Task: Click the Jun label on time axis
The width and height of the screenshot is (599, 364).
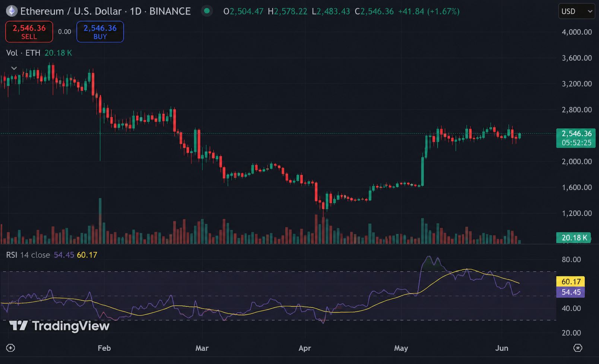Action: [502, 348]
